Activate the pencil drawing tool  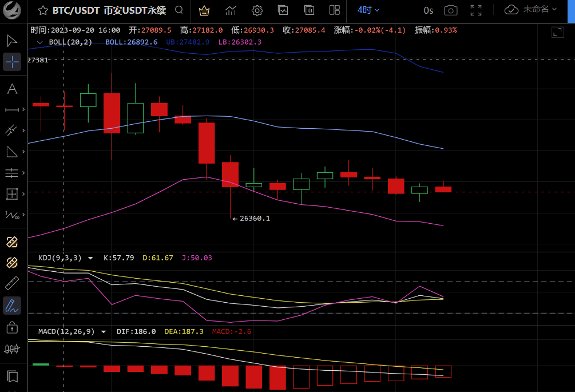coord(12,306)
